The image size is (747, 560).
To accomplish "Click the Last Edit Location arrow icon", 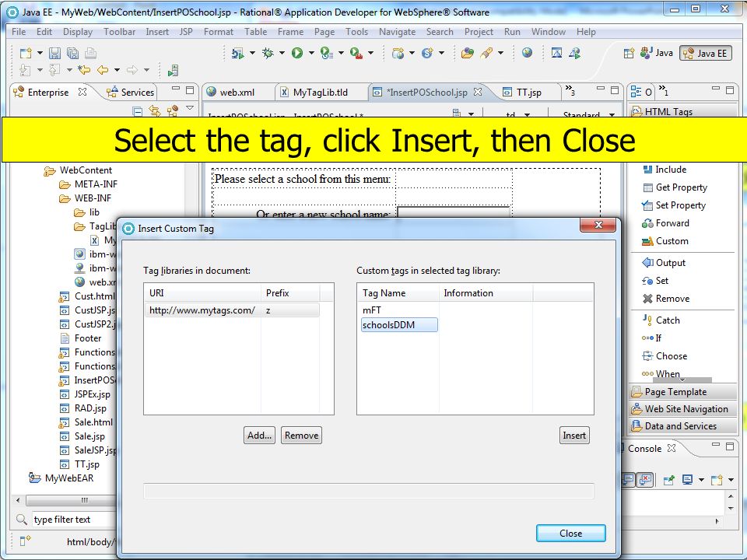I will click(84, 71).
